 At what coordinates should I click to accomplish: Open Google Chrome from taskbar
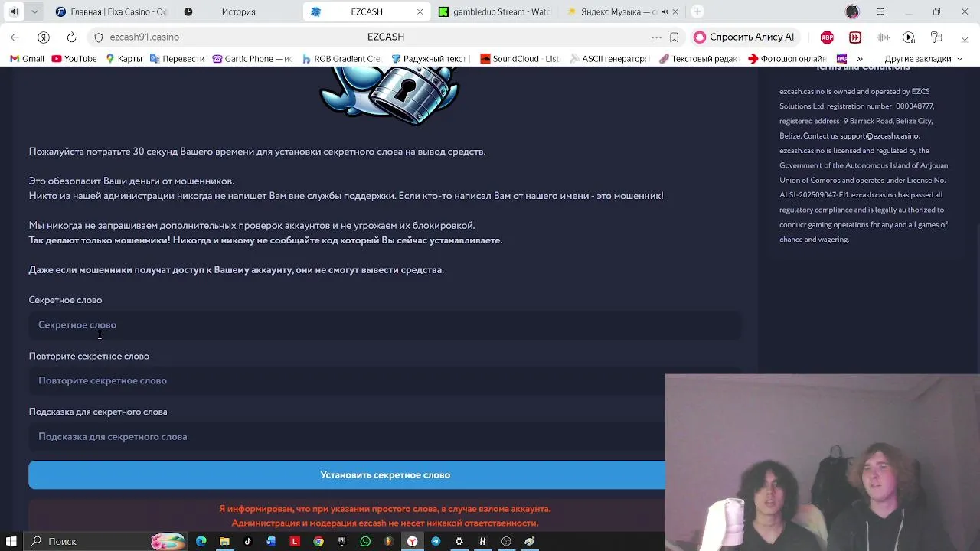point(318,541)
